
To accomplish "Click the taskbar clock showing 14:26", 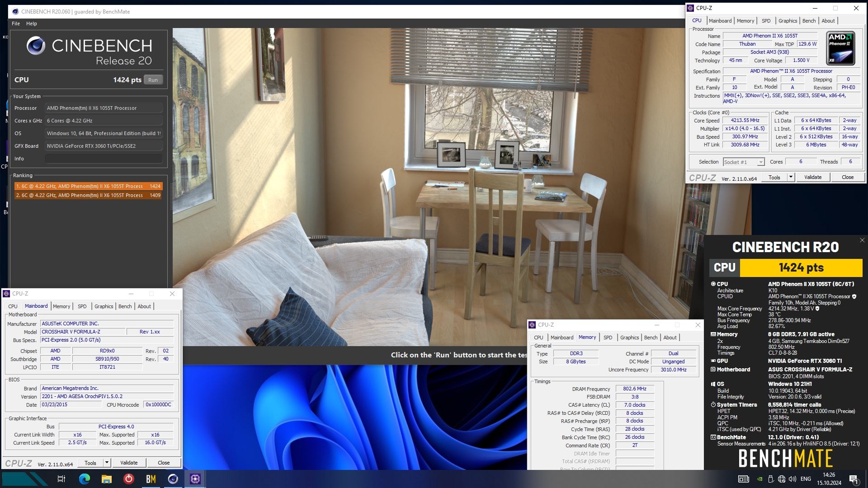I will pos(829,479).
